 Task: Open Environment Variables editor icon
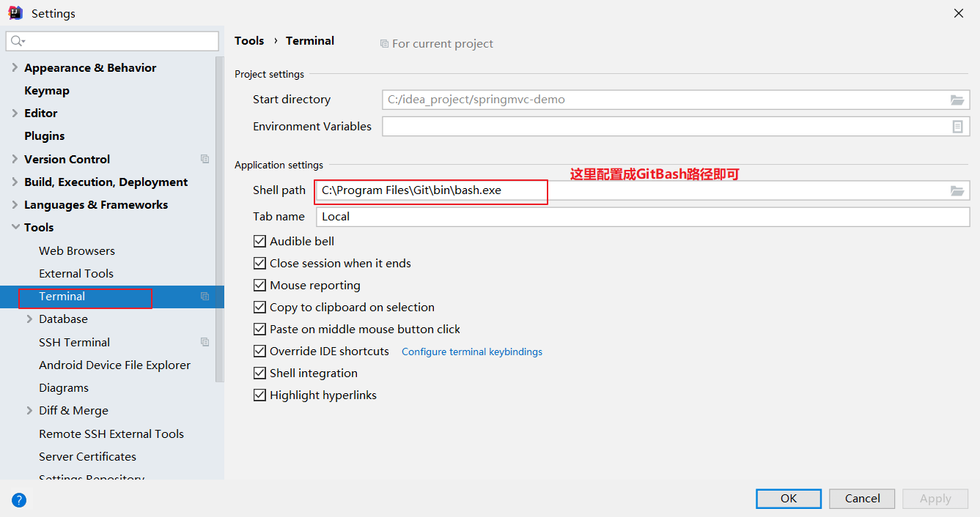957,127
